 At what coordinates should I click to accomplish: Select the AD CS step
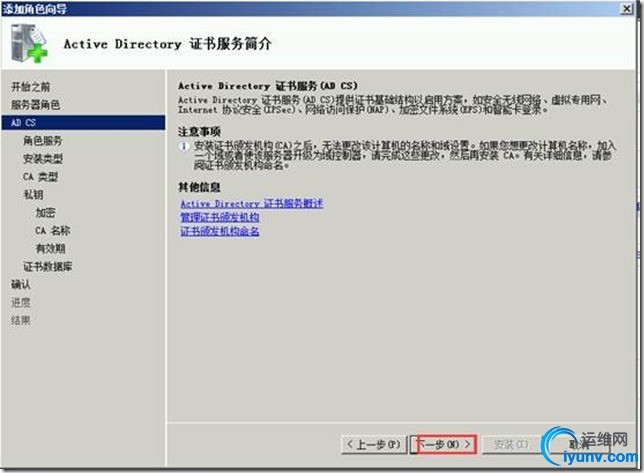point(83,123)
